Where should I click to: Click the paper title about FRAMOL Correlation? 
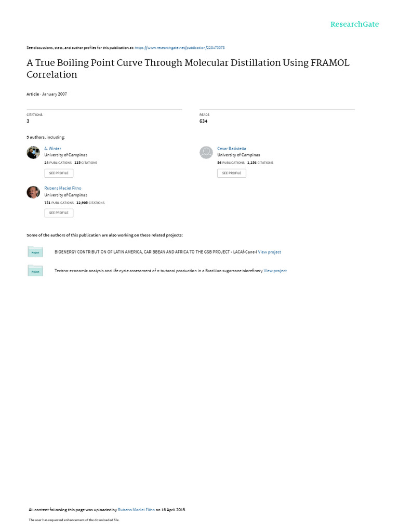pyautogui.click(x=188, y=68)
